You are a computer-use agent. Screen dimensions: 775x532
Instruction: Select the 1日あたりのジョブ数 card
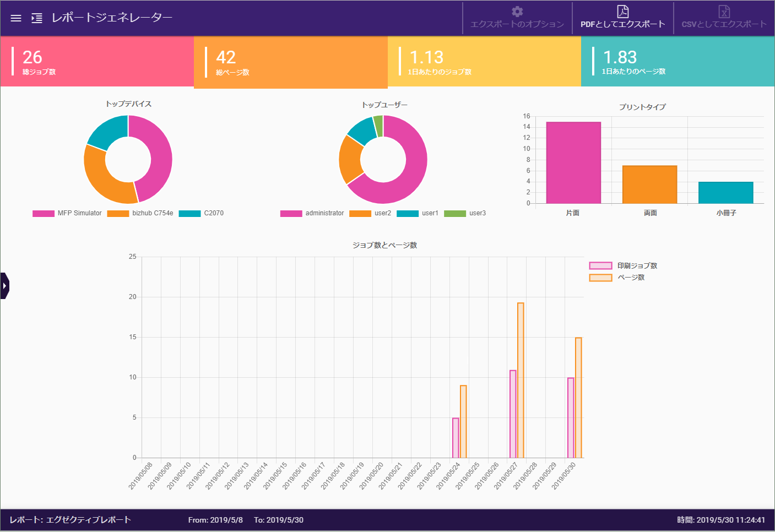tap(484, 62)
